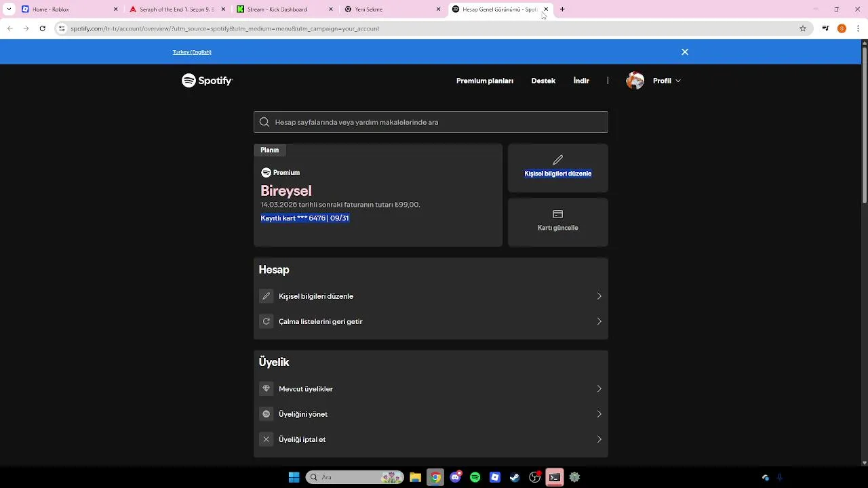Click the page vertical scrollbar
Viewport: 868px width, 488px height.
click(x=865, y=125)
